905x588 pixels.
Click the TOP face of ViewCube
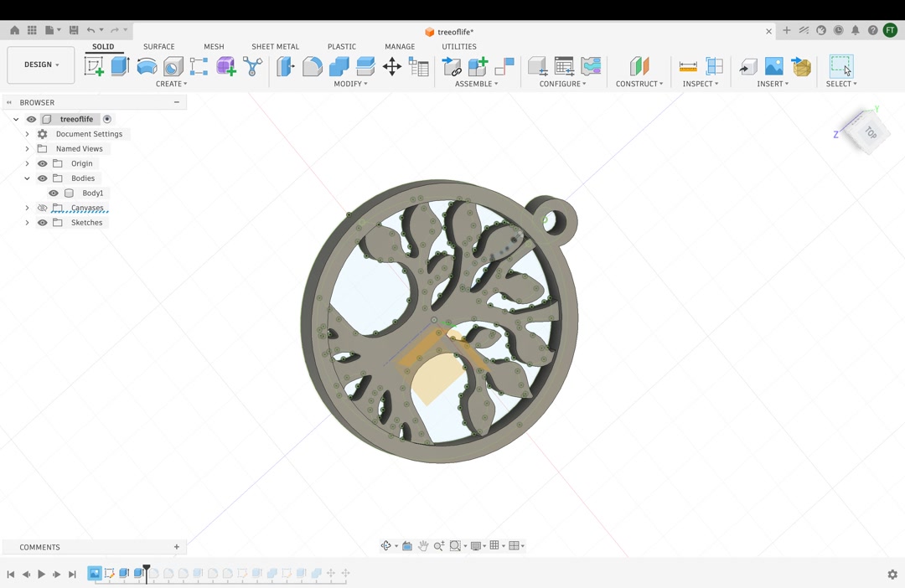point(871,132)
